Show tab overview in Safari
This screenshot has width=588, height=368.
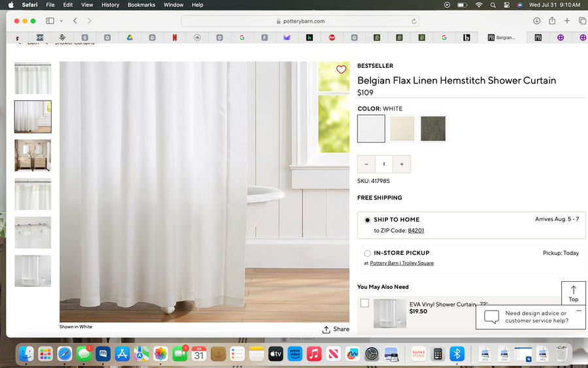[582, 21]
